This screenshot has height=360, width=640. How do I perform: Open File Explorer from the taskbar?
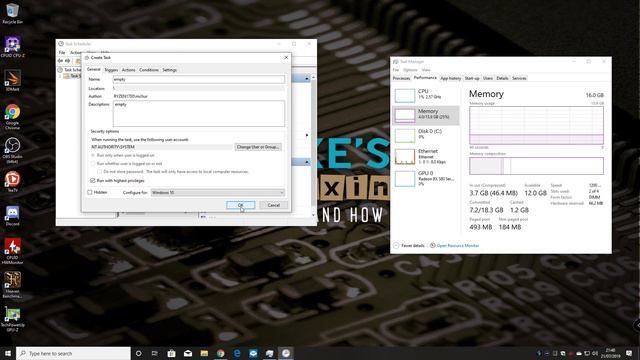204,353
